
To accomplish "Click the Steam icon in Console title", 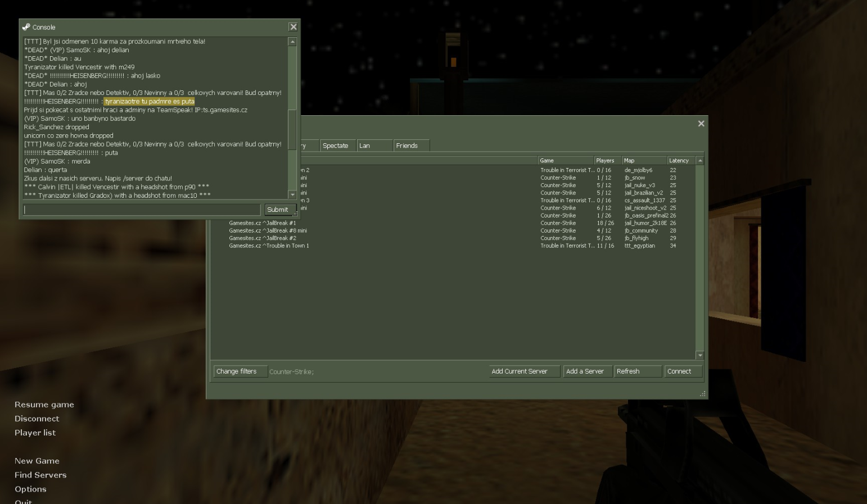I will tap(26, 27).
